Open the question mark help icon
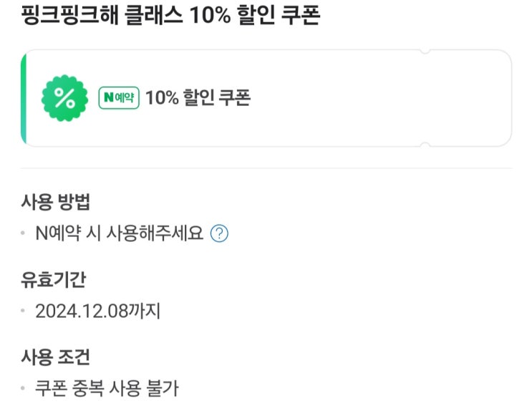This screenshot has height=406, width=532. 220,233
